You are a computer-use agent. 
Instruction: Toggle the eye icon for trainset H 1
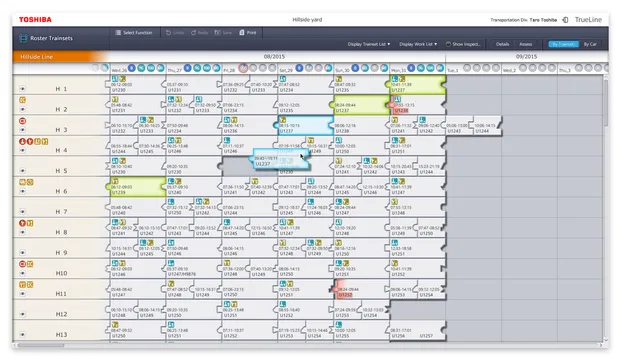click(x=23, y=89)
